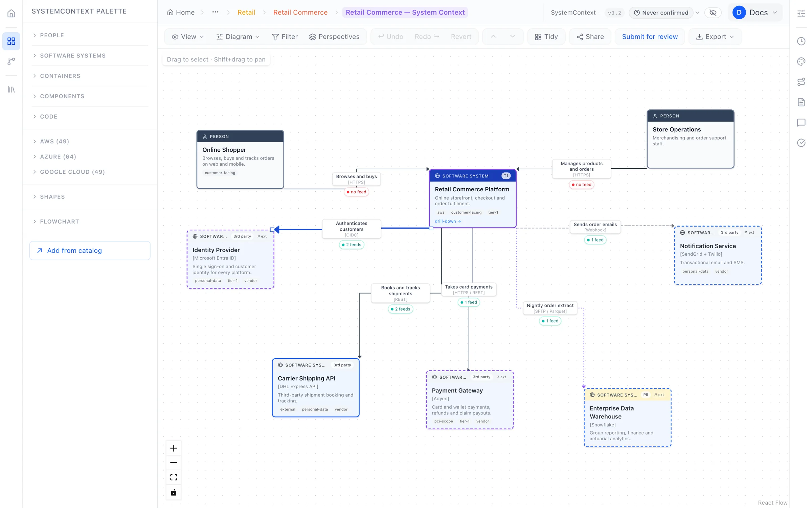Open the Export dropdown
The image size is (812, 508).
[x=715, y=37]
